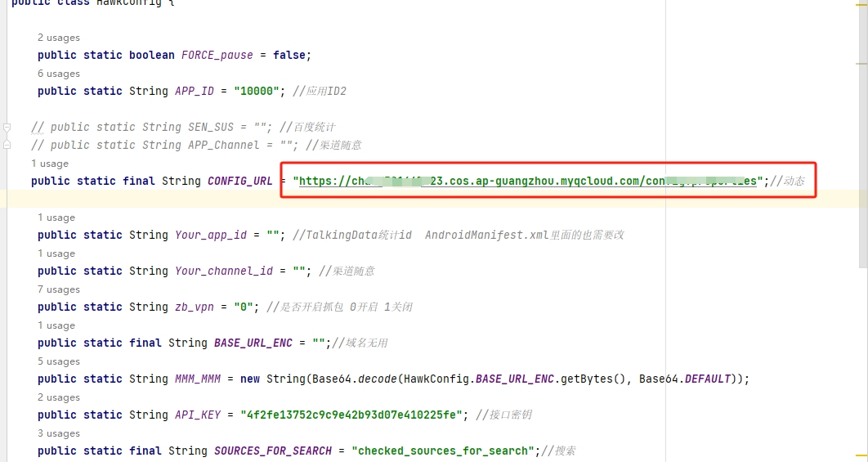Click the API_KEY variable name

[x=198, y=415]
